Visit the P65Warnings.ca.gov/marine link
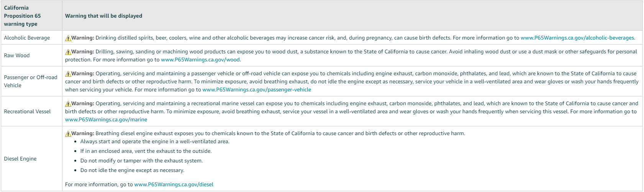The image size is (644, 192). coord(106,120)
